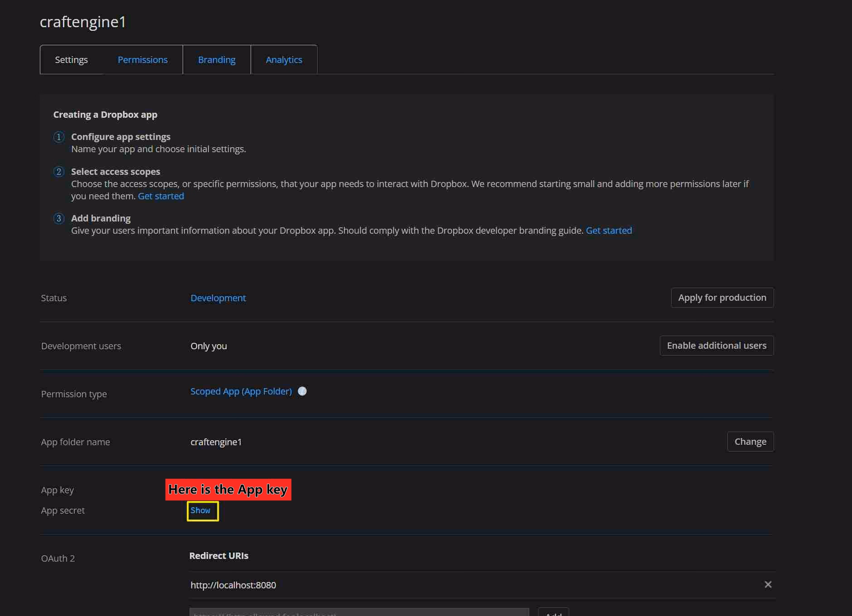Click Enable additional users button
This screenshot has width=852, height=616.
(716, 346)
